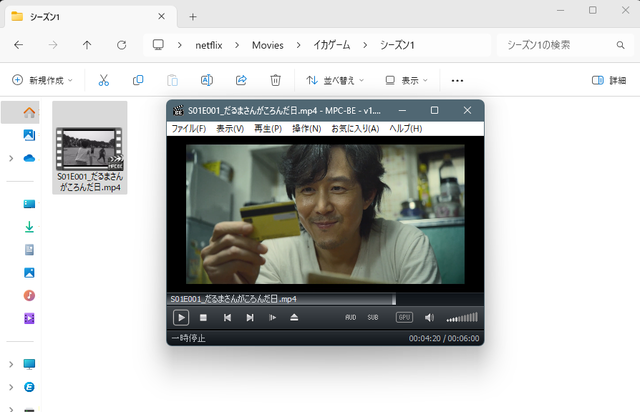640x412 pixels.
Task: Copy the selected file
Action: point(138,80)
